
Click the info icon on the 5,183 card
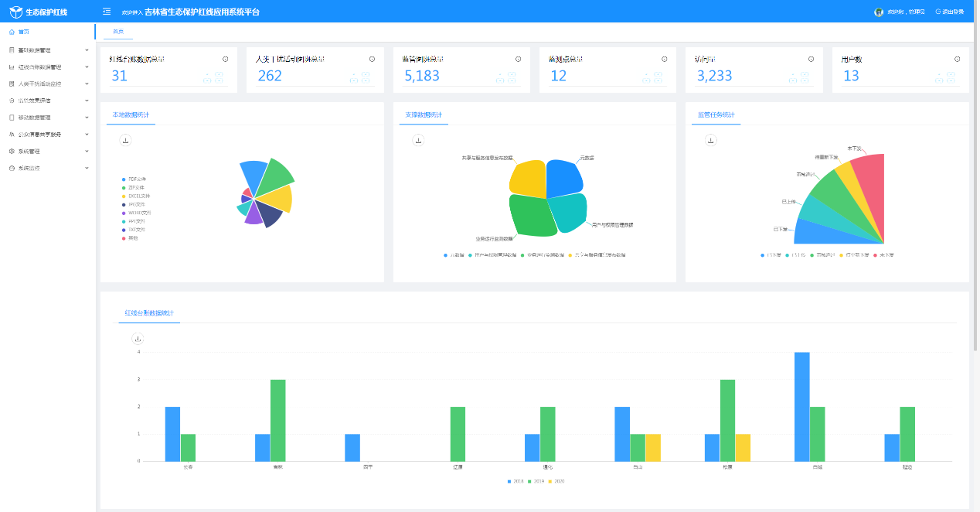point(518,59)
